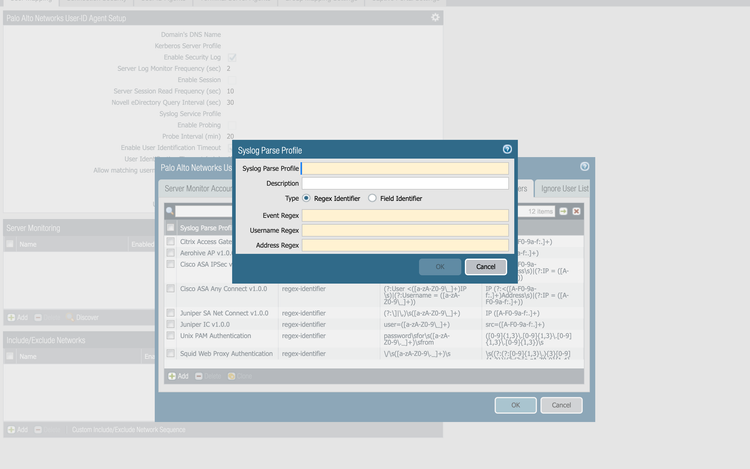The width and height of the screenshot is (750, 469).
Task: Click Cancel in Syslog Parse Profile dialog
Action: (x=485, y=267)
